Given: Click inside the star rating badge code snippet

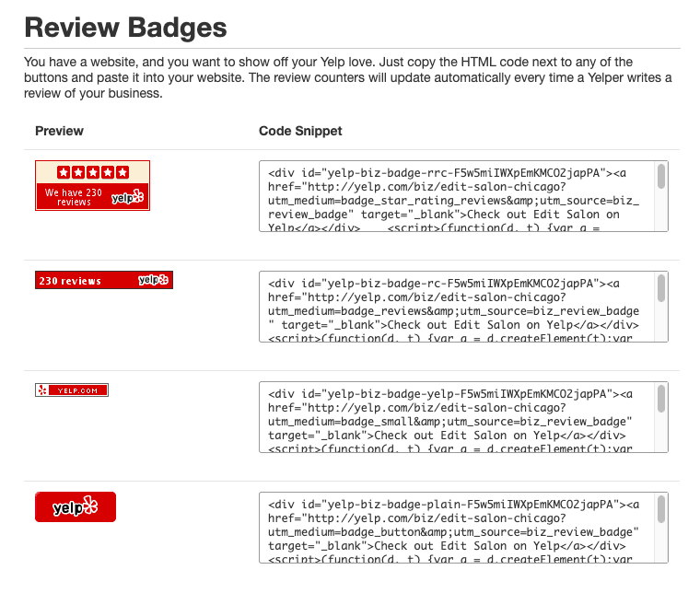Looking at the screenshot, I should [457, 196].
